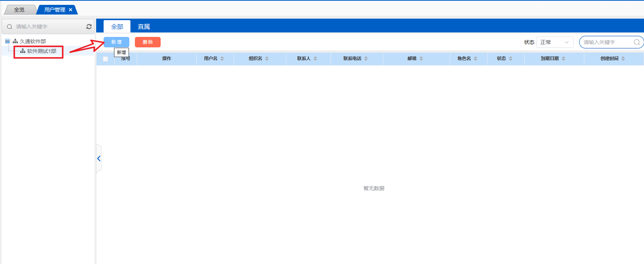Click the 到期日期 column header text
This screenshot has height=264, width=644.
click(x=550, y=59)
